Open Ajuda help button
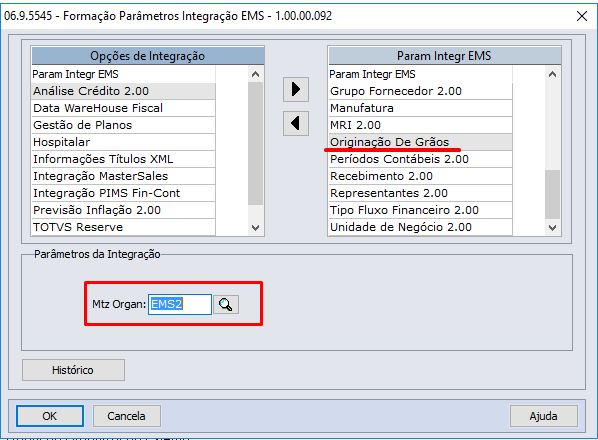Screen dimensions: 598x440 pyautogui.click(x=543, y=416)
